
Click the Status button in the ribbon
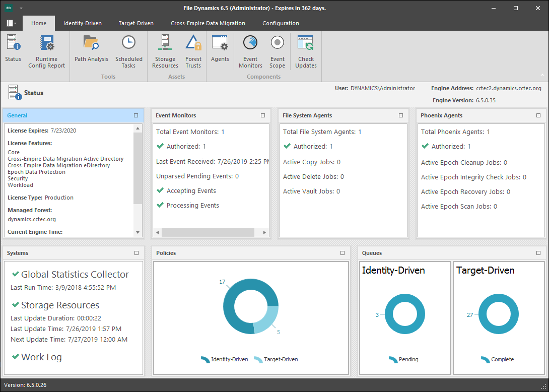tap(13, 49)
